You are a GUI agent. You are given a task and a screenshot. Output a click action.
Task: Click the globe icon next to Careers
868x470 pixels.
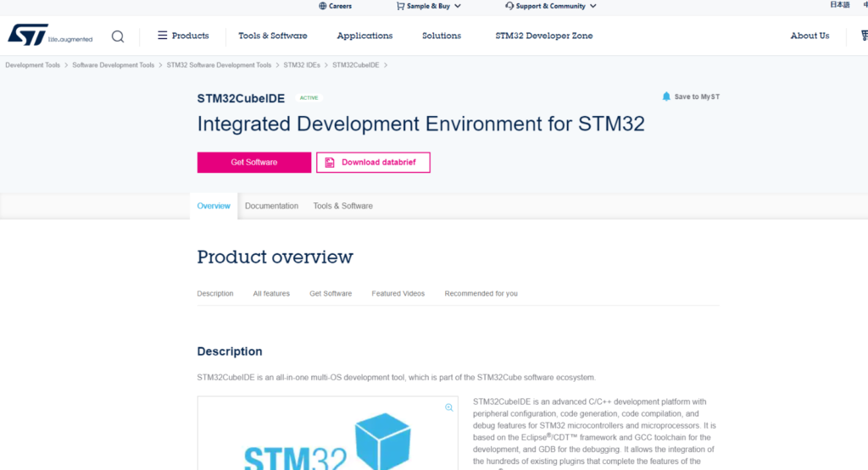[x=322, y=6]
